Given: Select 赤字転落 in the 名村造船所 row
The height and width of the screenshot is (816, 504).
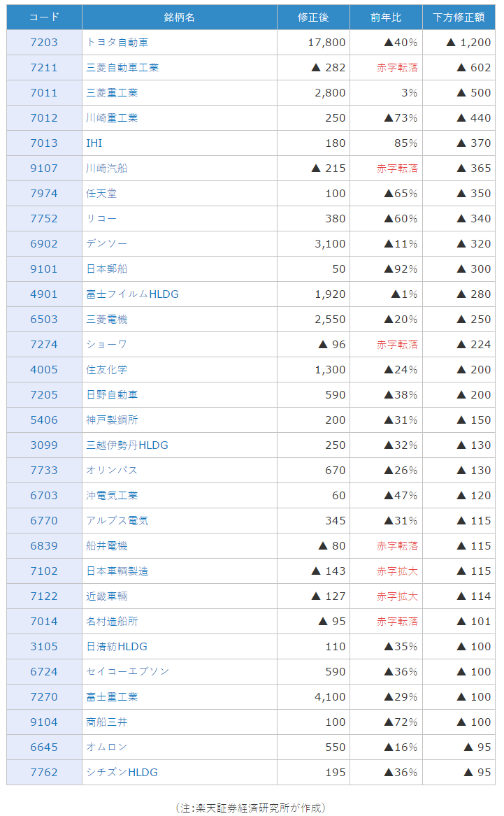Looking at the screenshot, I should pyautogui.click(x=397, y=622).
